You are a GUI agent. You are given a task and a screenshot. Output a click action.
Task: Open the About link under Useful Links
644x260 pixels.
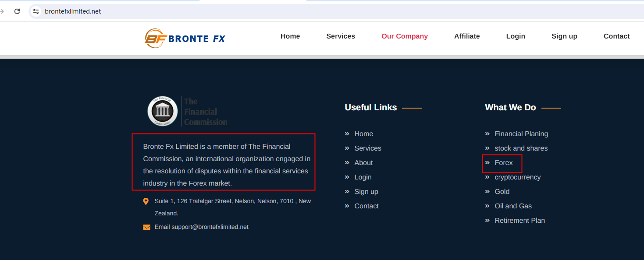coord(363,163)
